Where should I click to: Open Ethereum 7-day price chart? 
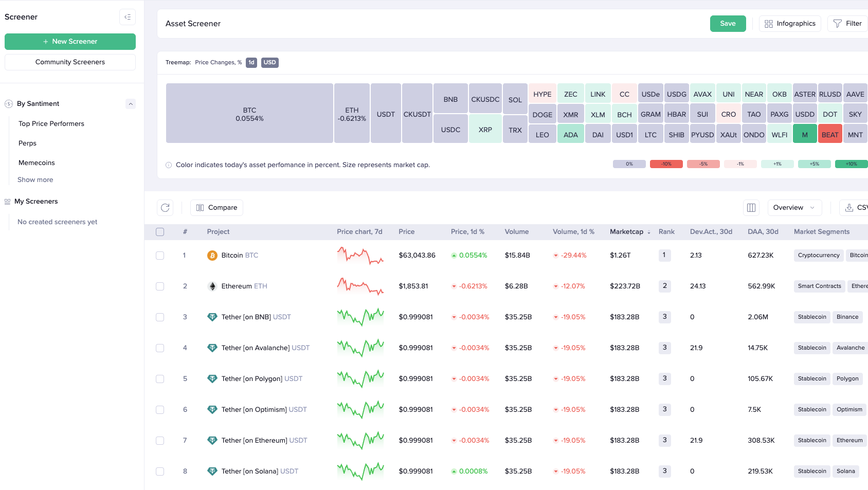click(360, 286)
